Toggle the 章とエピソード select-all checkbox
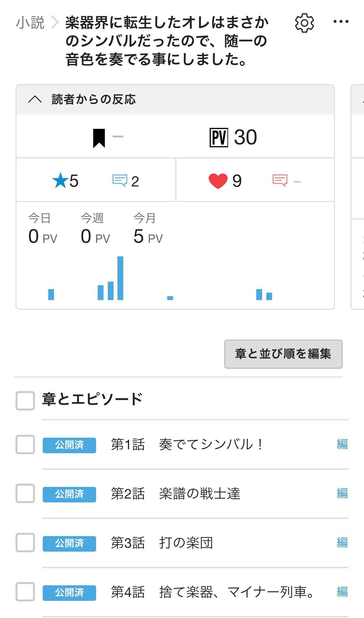 click(25, 400)
